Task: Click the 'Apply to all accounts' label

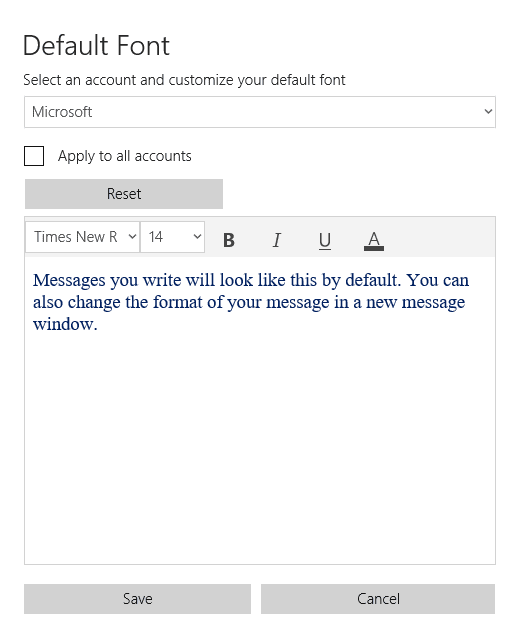Action: coord(125,156)
